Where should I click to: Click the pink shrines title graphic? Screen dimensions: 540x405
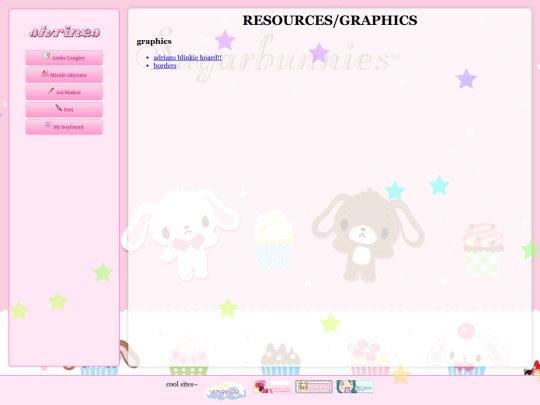click(64, 32)
